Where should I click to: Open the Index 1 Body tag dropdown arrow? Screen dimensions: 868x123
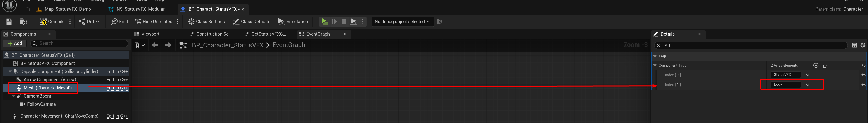[808, 85]
